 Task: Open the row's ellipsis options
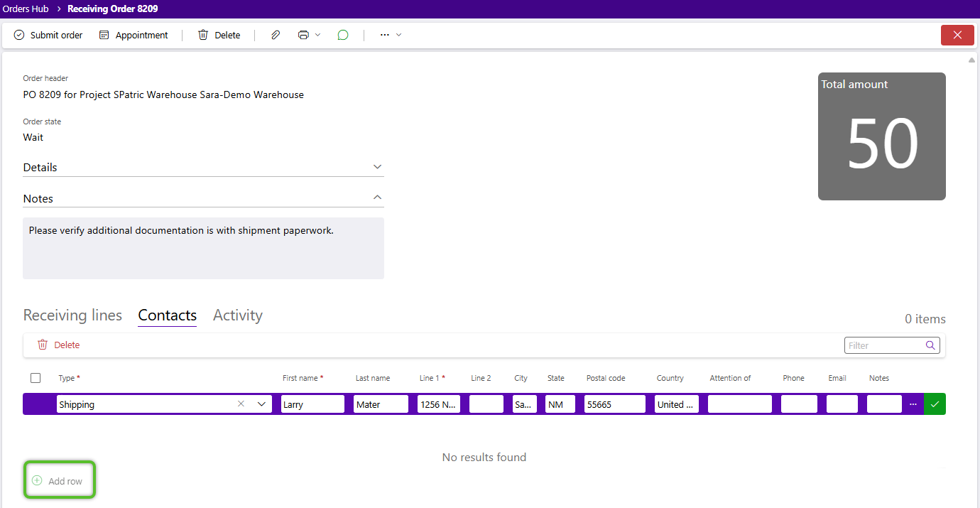(913, 404)
